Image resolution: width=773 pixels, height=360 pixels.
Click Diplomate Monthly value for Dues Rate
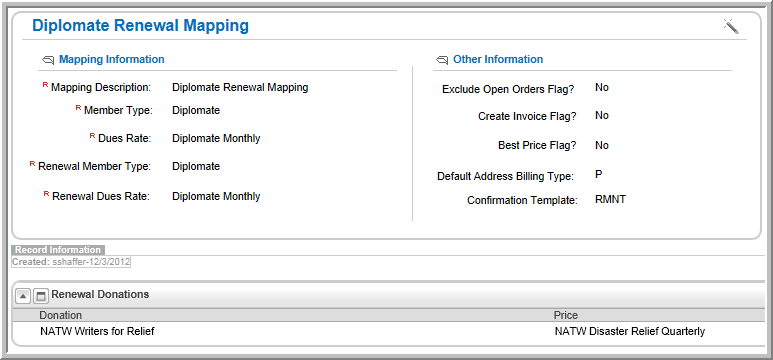click(216, 139)
